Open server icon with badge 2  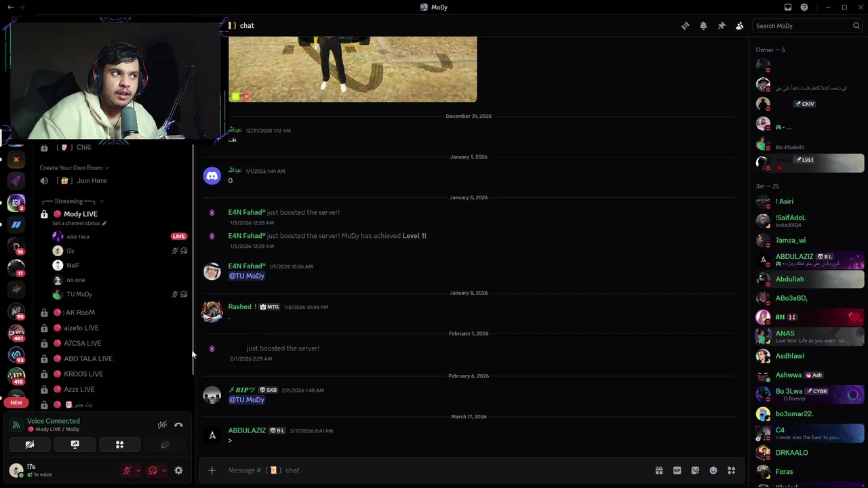(x=16, y=203)
